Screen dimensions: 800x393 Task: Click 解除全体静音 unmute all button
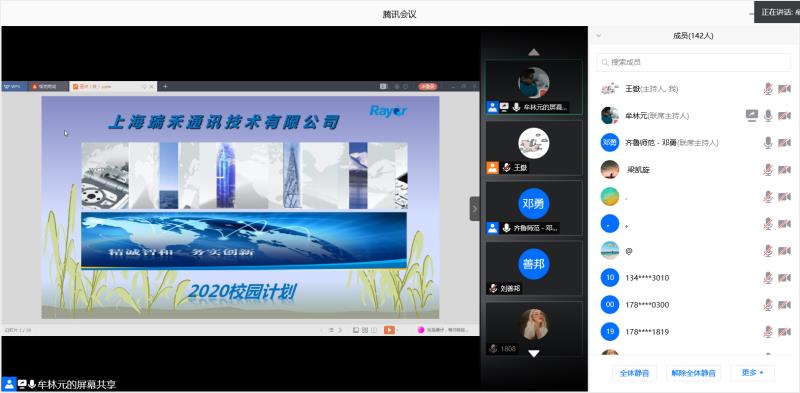(x=693, y=373)
